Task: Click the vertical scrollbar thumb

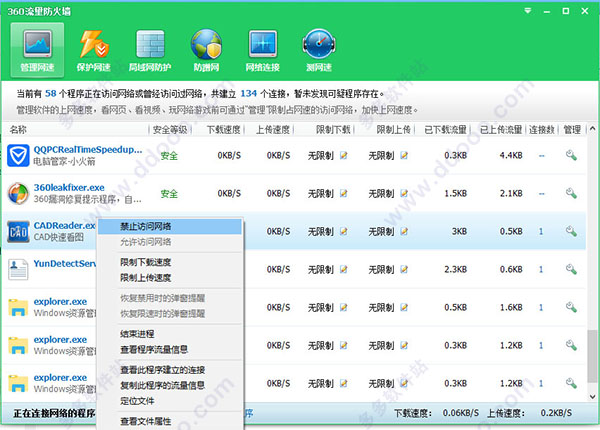Action: click(x=592, y=357)
